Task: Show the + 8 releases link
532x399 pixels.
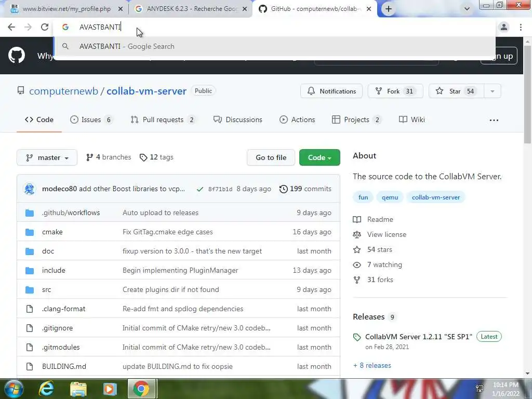Action: (x=372, y=365)
